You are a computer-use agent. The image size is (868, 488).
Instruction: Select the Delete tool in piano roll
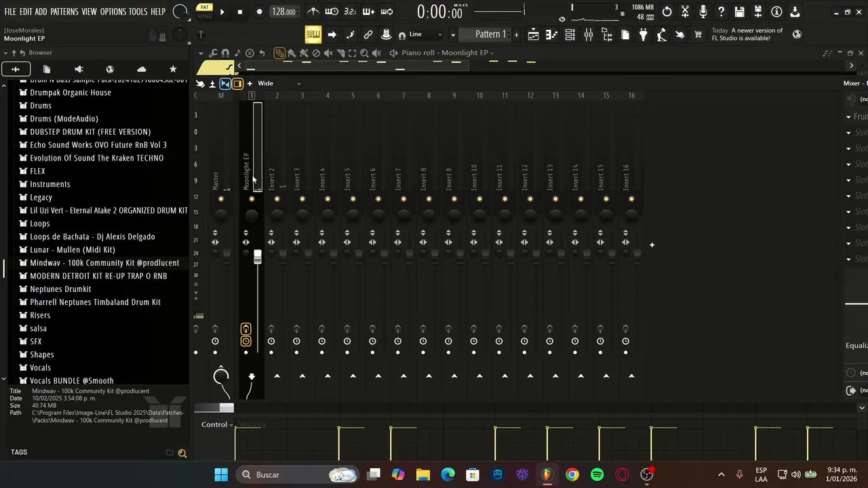coord(316,53)
